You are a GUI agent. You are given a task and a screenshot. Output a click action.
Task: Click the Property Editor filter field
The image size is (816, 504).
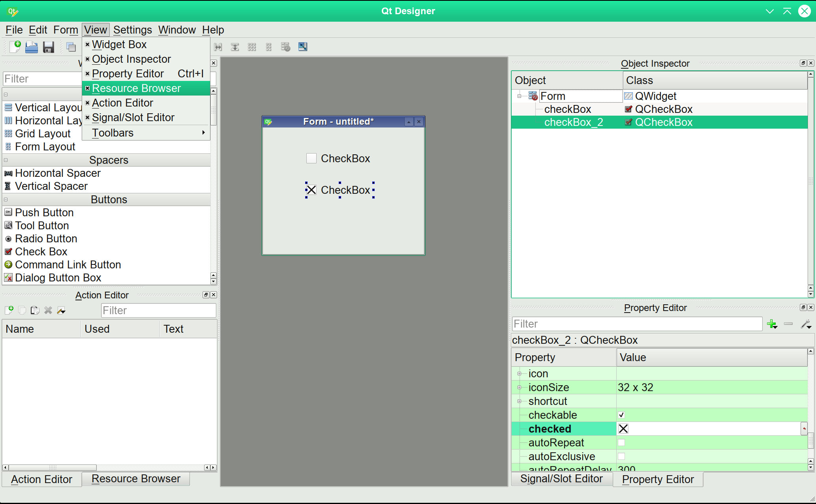point(636,324)
